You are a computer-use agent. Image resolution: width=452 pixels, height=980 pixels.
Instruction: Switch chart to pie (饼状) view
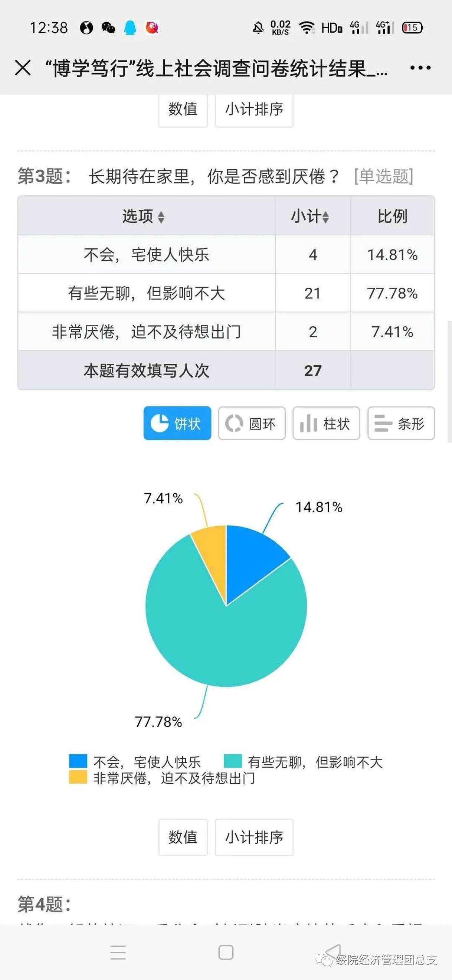coord(177,424)
